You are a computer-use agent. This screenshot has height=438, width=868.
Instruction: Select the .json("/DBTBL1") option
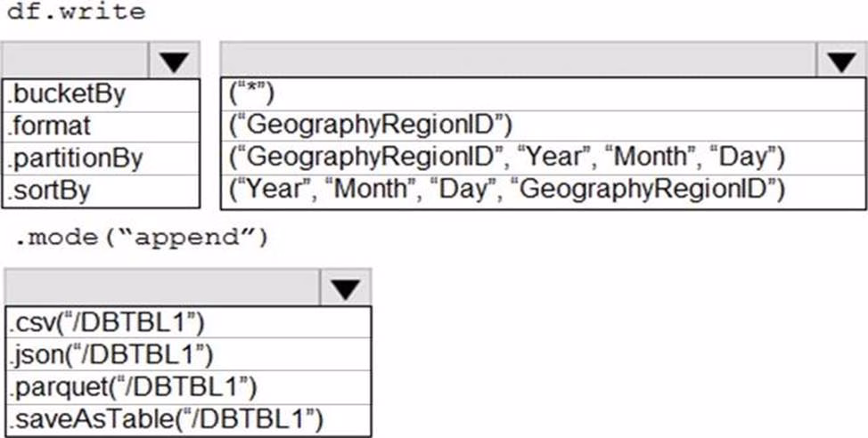pos(111,354)
